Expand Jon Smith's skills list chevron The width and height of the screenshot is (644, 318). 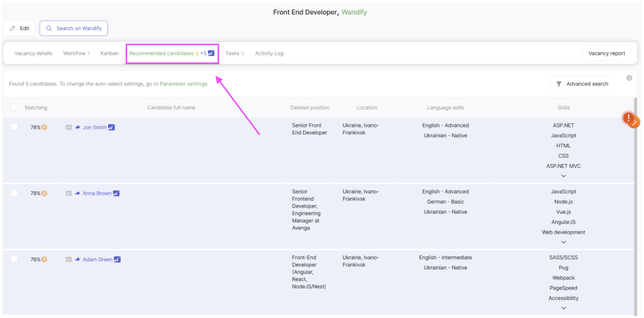pyautogui.click(x=563, y=176)
